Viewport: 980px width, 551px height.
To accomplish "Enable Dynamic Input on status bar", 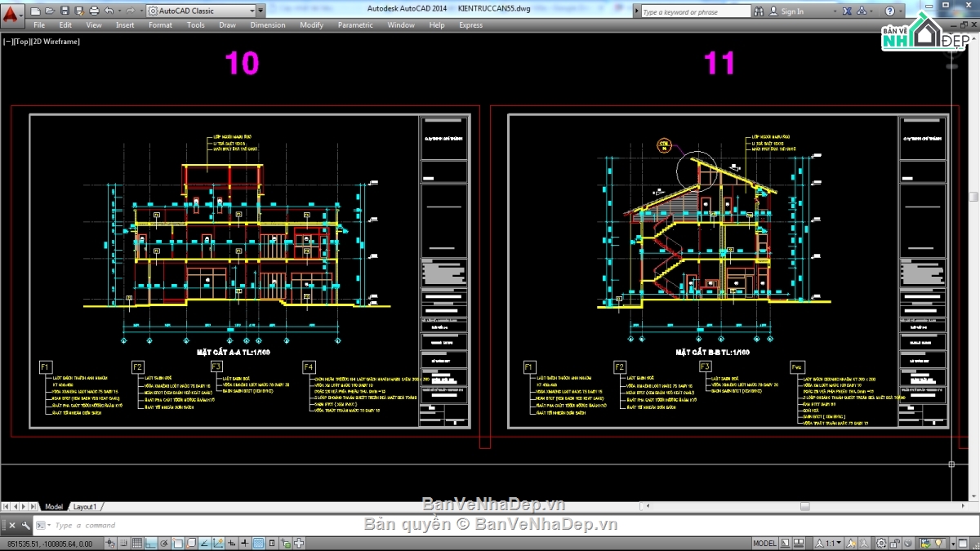I will pos(231,543).
